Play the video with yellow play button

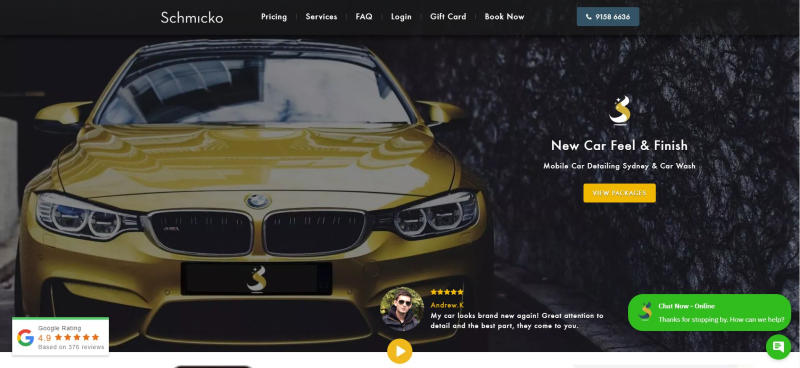pos(399,351)
